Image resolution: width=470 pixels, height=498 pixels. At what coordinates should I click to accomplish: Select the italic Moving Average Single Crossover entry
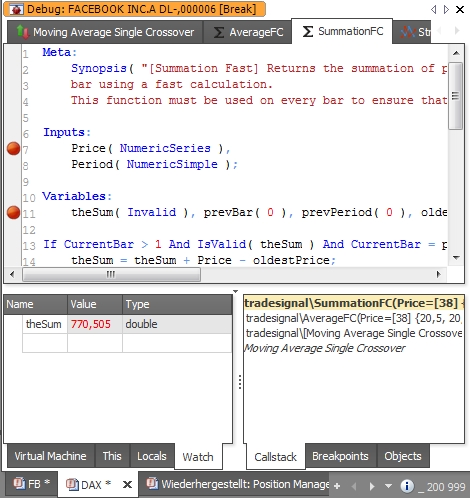[325, 348]
